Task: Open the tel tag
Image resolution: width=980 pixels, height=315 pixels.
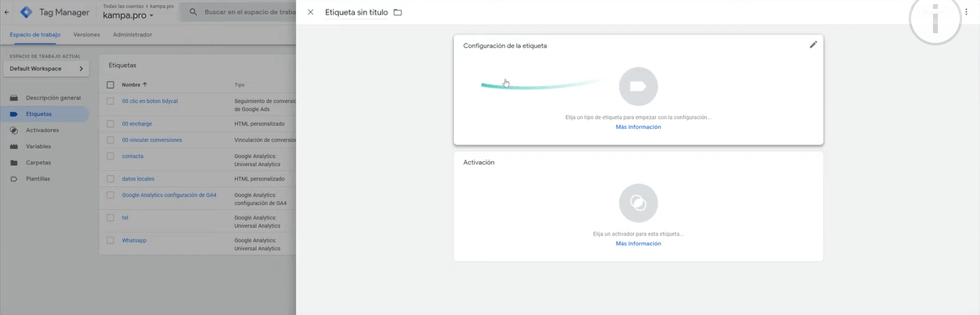Action: tap(125, 218)
